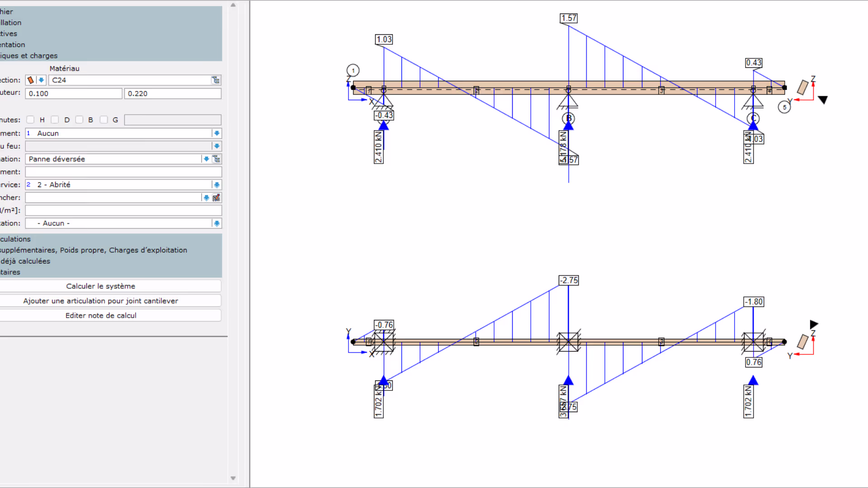Click the 'Editer note de calcul' button
Image resolution: width=868 pixels, height=488 pixels.
101,315
